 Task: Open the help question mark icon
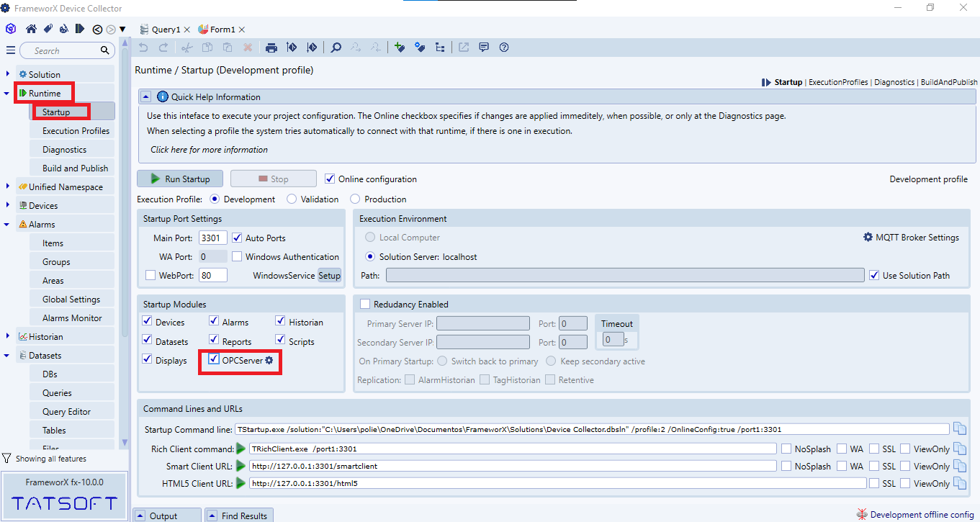pos(504,48)
